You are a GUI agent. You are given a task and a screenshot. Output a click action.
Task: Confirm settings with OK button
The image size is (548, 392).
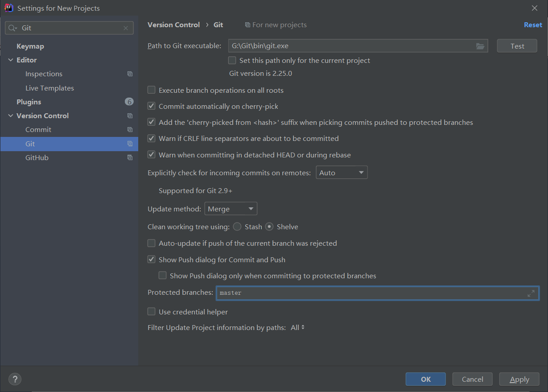pos(426,379)
